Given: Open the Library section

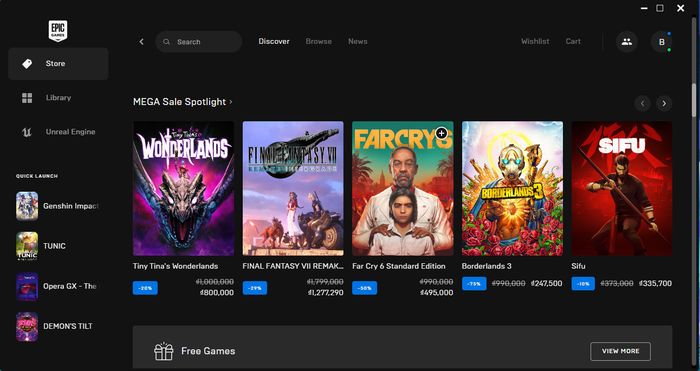Looking at the screenshot, I should click(58, 98).
